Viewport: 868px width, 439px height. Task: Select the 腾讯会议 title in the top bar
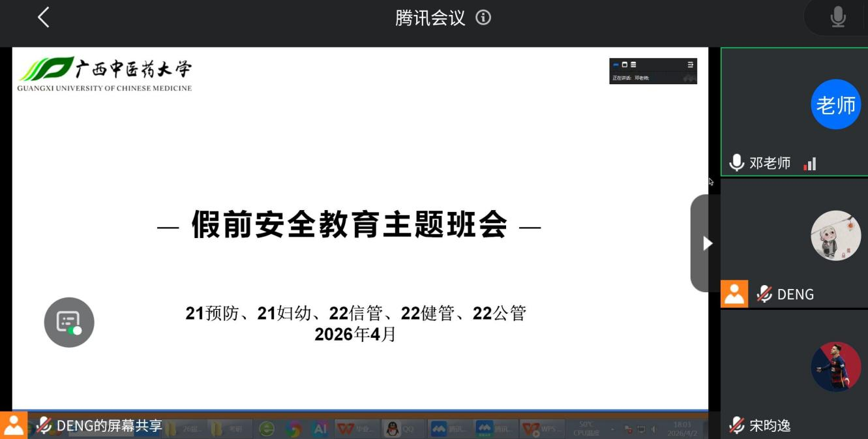click(428, 18)
